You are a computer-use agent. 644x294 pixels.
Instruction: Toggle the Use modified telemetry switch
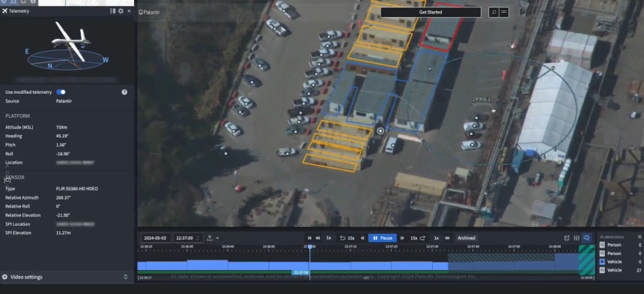(61, 92)
